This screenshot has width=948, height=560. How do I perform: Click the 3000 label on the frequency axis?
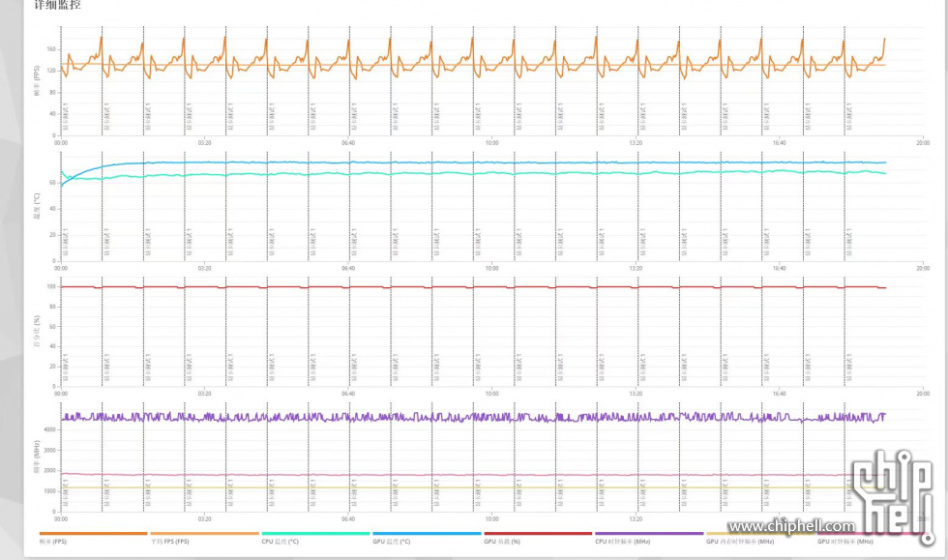(50, 450)
